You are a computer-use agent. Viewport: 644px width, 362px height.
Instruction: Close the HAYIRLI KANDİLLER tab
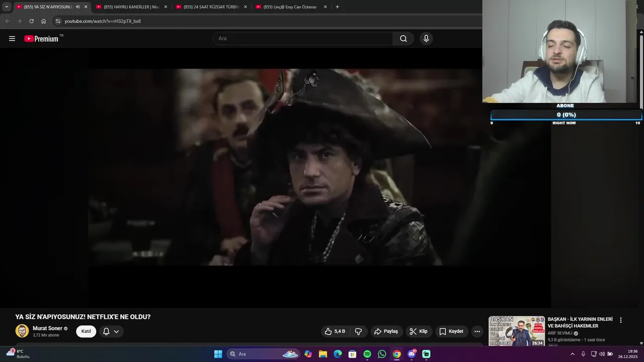(166, 7)
